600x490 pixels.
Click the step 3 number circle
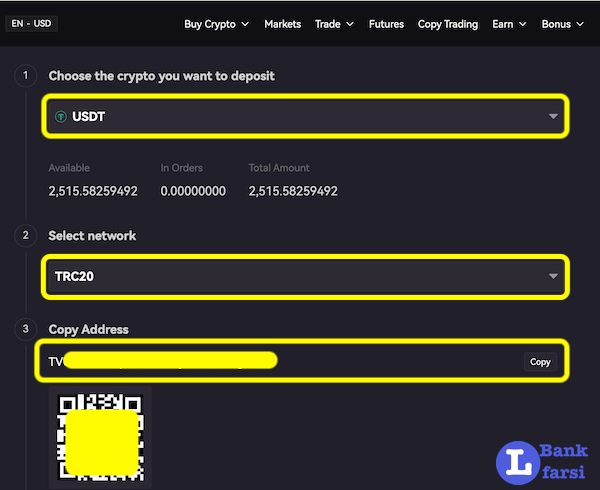click(25, 329)
